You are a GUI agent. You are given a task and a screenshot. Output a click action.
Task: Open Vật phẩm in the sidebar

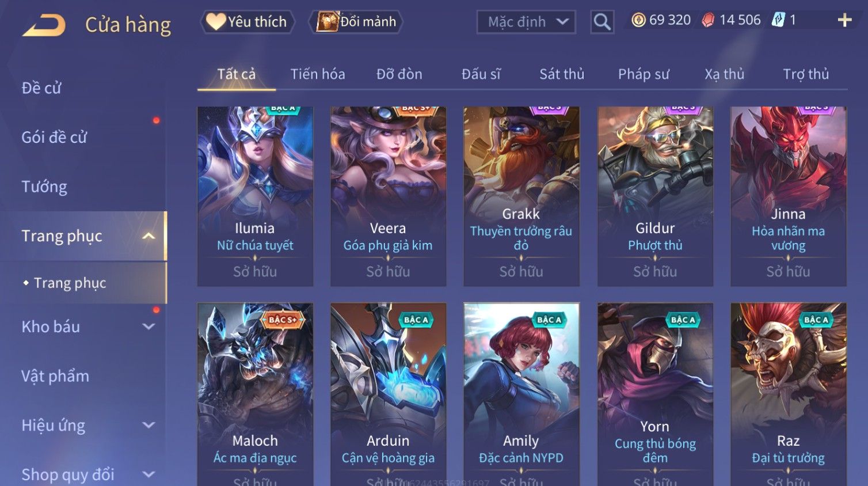pos(55,376)
